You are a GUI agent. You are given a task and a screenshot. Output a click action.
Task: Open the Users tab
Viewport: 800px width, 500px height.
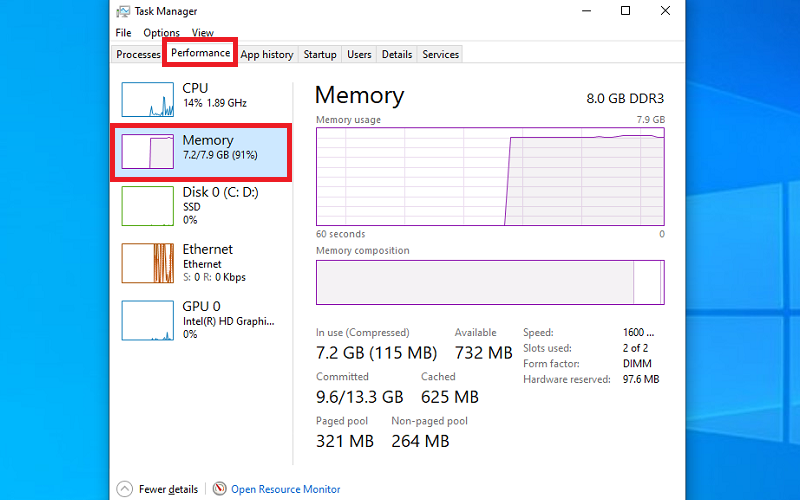pos(359,55)
